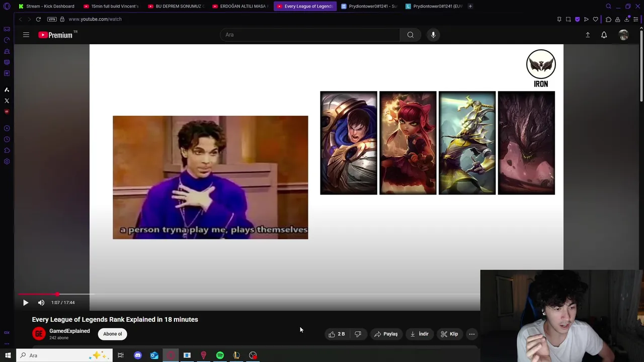Open the GamedExplained channel avatar
The image size is (644, 362).
click(x=39, y=333)
